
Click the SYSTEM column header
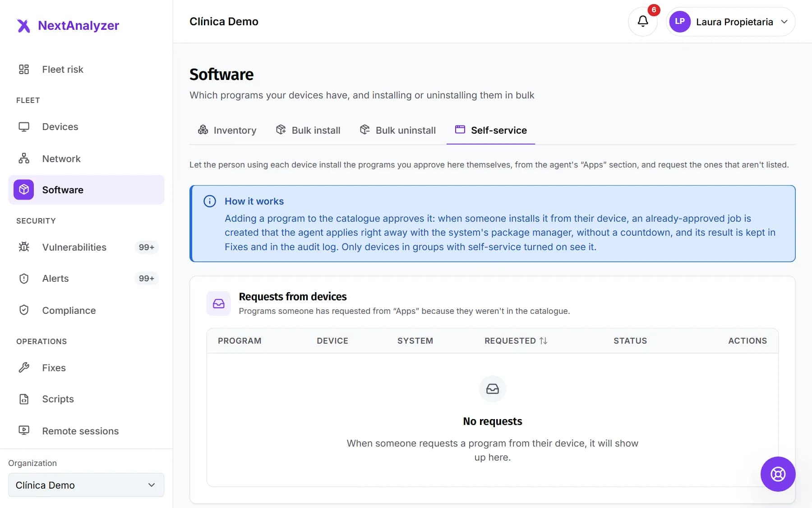[415, 341]
